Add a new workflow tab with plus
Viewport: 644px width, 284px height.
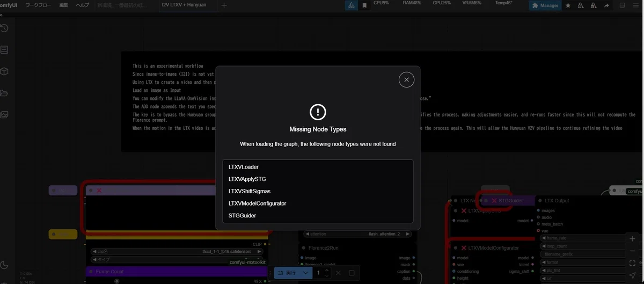click(224, 5)
